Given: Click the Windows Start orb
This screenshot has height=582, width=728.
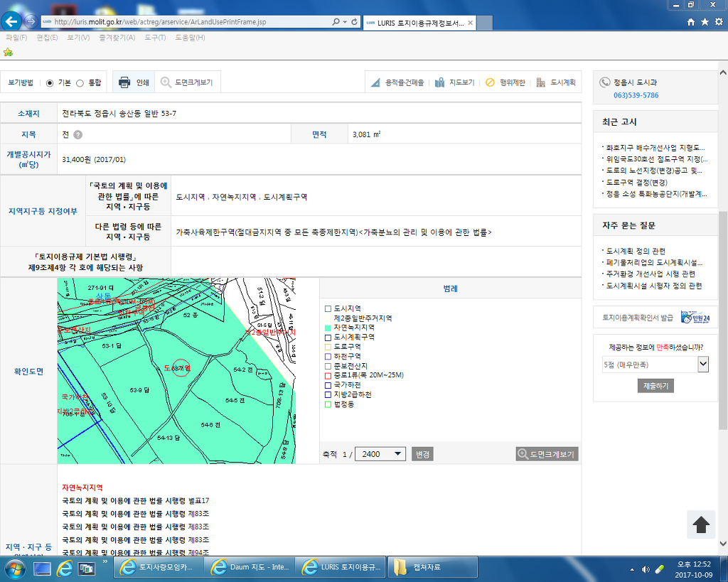Looking at the screenshot, I should pyautogui.click(x=14, y=568).
